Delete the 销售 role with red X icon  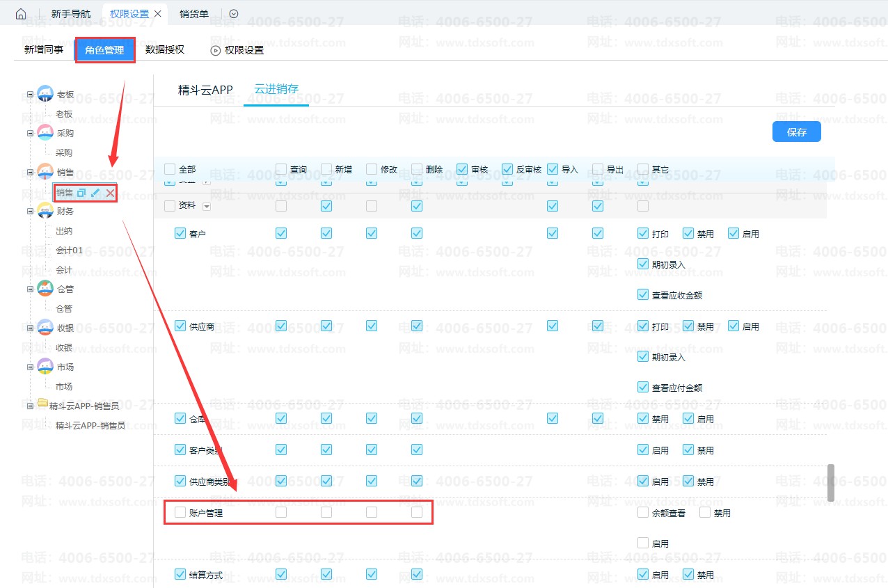coord(110,193)
